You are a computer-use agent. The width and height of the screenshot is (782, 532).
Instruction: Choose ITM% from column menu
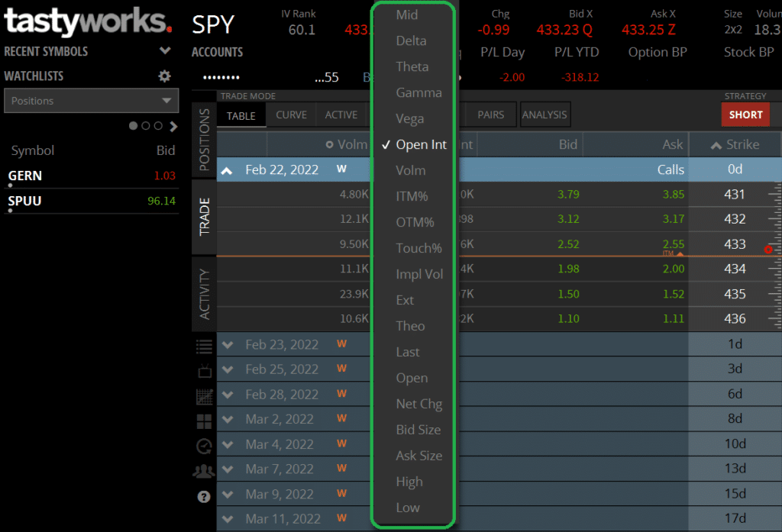click(412, 196)
